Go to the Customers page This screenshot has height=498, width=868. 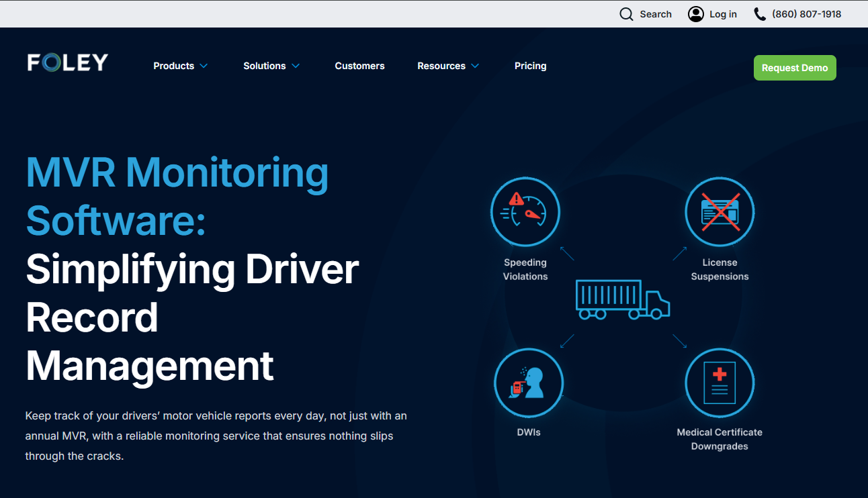(360, 66)
